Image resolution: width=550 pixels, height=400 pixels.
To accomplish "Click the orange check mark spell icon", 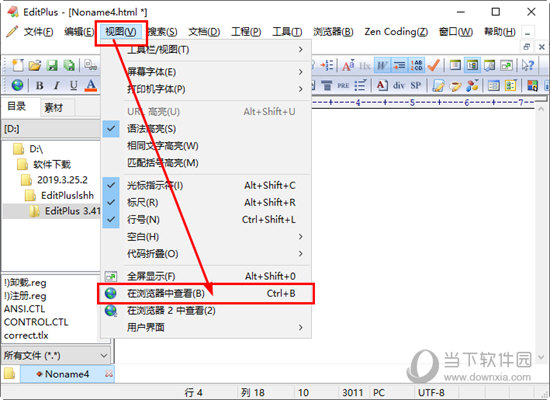I will [434, 65].
